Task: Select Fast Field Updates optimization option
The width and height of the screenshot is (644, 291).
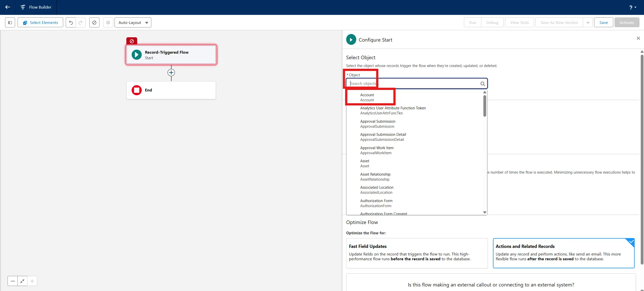Action: click(417, 253)
